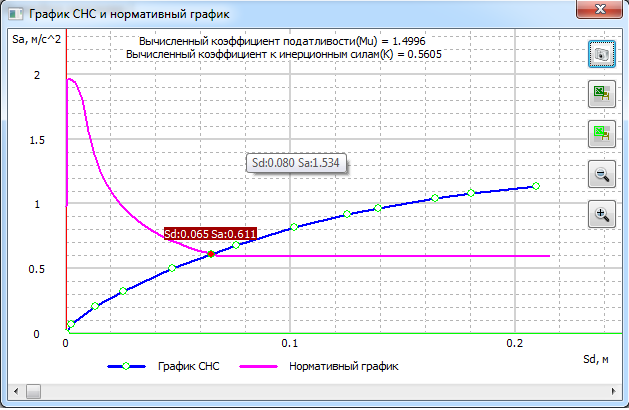Click the last green marker on the blue curve
Viewport: 629px width, 410px height.
point(536,186)
